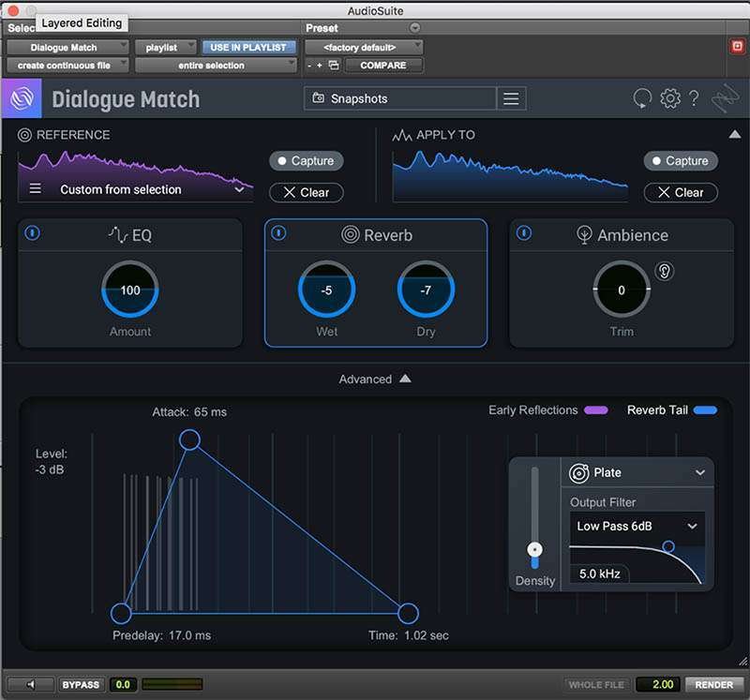Click the RENDER button
This screenshot has width=750, height=700.
point(713,684)
